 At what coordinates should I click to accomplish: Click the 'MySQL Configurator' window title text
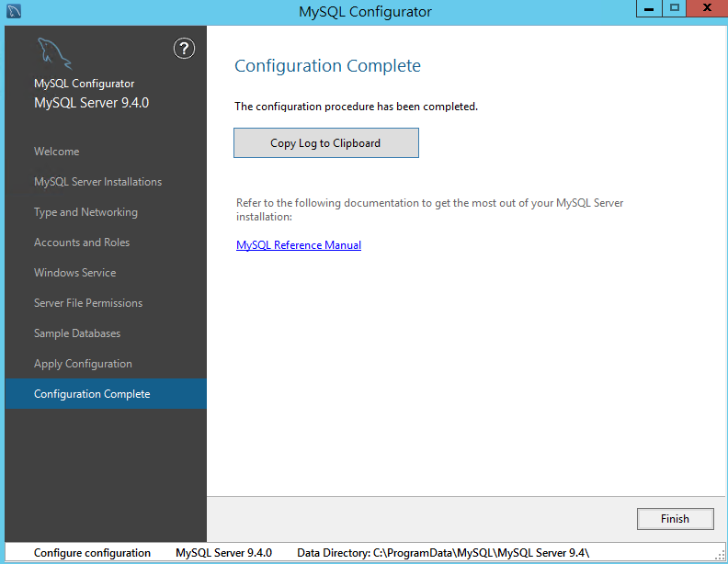coord(365,11)
